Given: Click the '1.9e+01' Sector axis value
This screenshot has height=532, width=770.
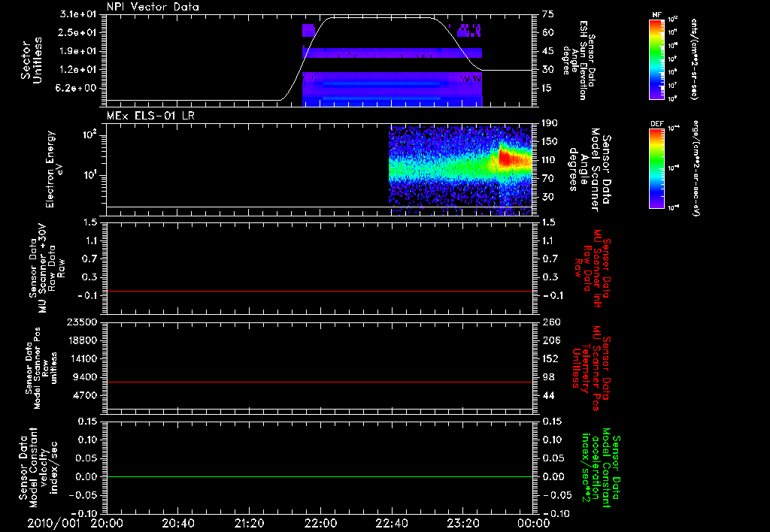Looking at the screenshot, I should tap(77, 51).
